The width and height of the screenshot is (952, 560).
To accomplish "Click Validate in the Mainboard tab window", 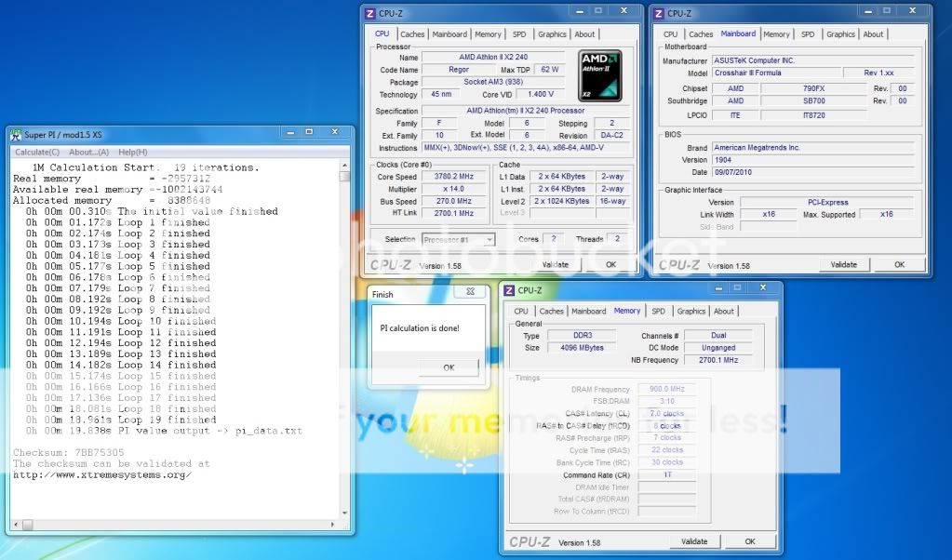I will click(x=844, y=264).
